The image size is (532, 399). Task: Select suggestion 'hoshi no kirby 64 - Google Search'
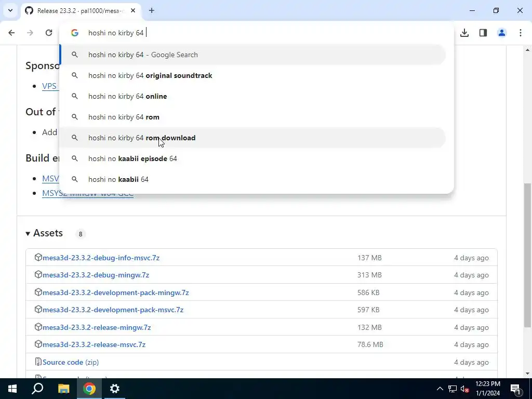[x=253, y=55]
